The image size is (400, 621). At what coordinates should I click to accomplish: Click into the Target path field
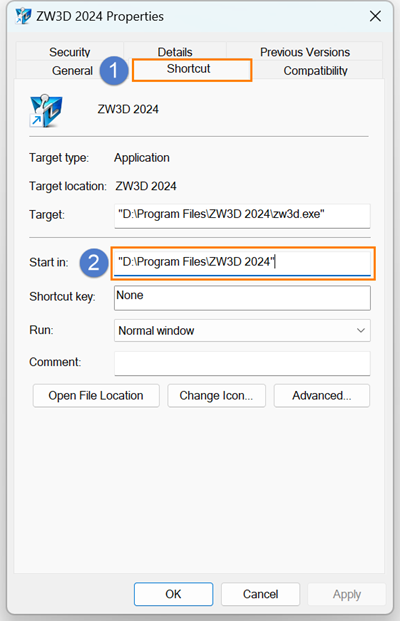click(x=242, y=216)
